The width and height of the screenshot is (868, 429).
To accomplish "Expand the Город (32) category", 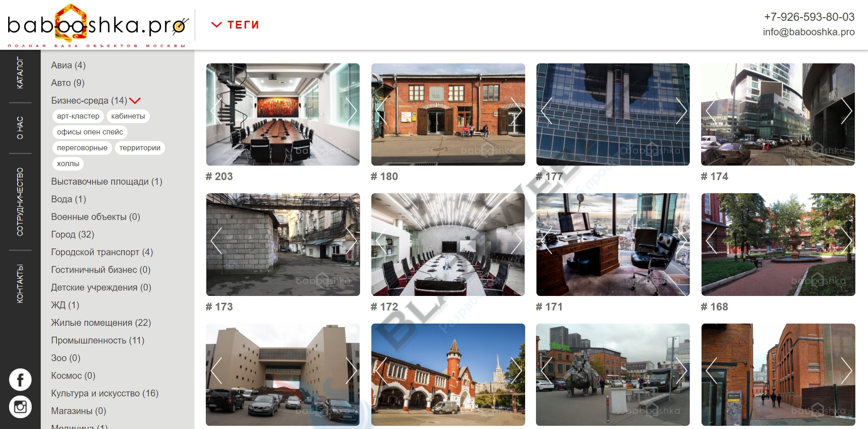I will click(x=73, y=234).
